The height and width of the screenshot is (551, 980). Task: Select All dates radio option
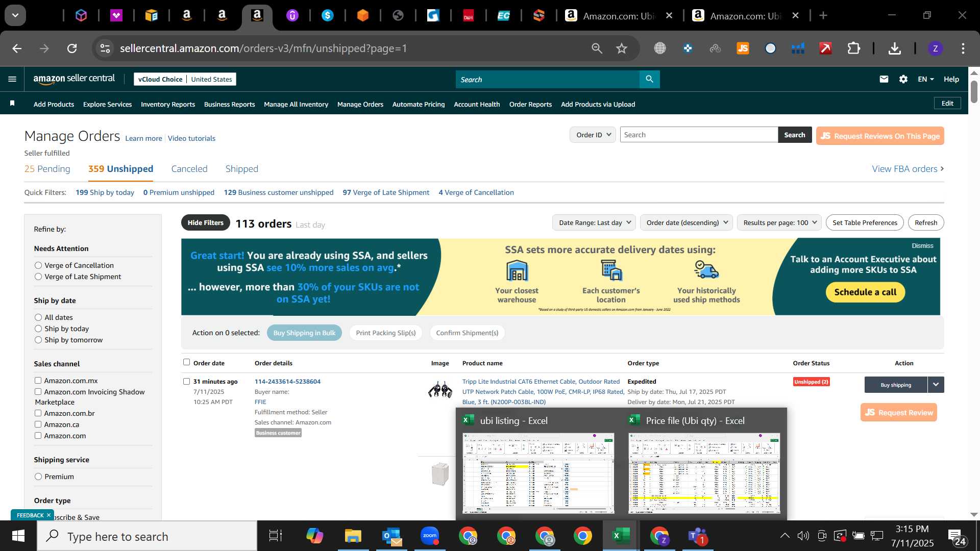pyautogui.click(x=38, y=317)
